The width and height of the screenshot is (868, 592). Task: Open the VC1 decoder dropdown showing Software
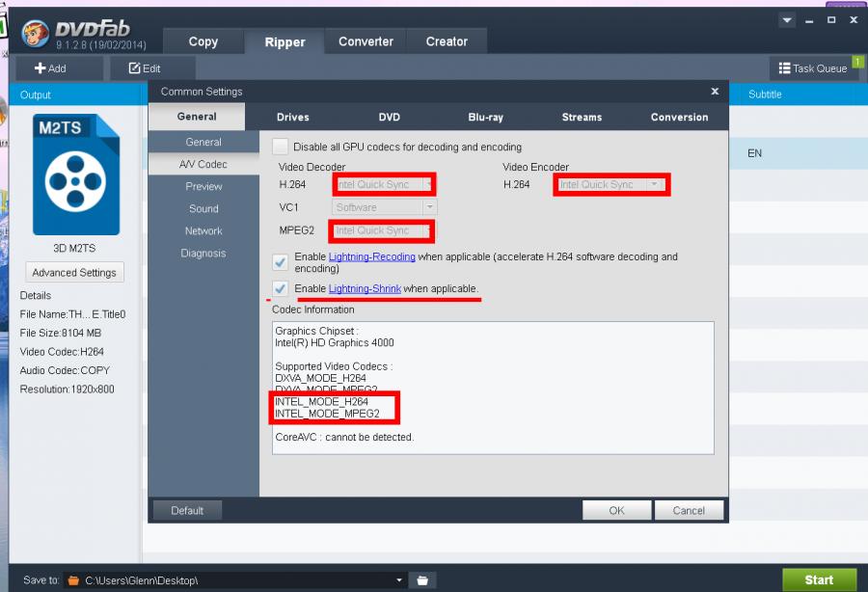[384, 207]
